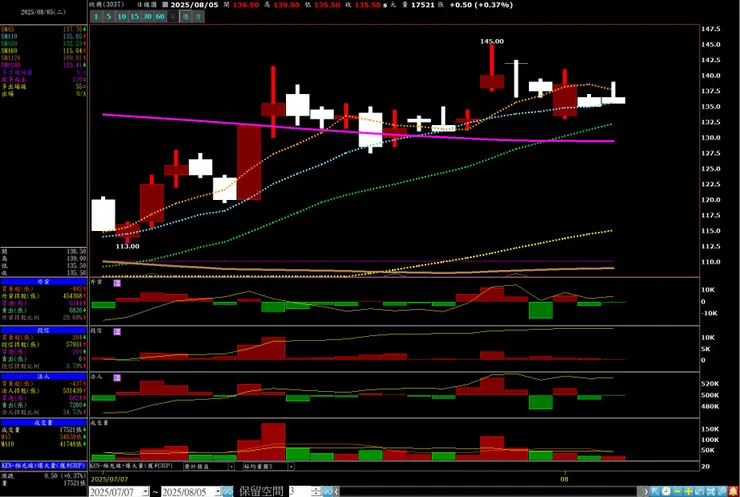740x497 pixels.
Task: Select the 15-minute timeframe button
Action: [135, 17]
